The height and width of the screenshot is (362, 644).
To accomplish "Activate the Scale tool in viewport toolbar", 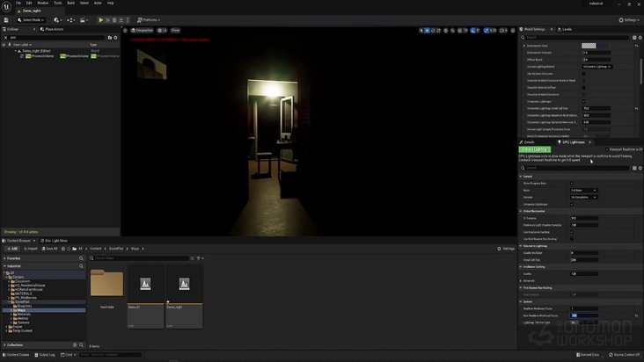I will 438,31.
